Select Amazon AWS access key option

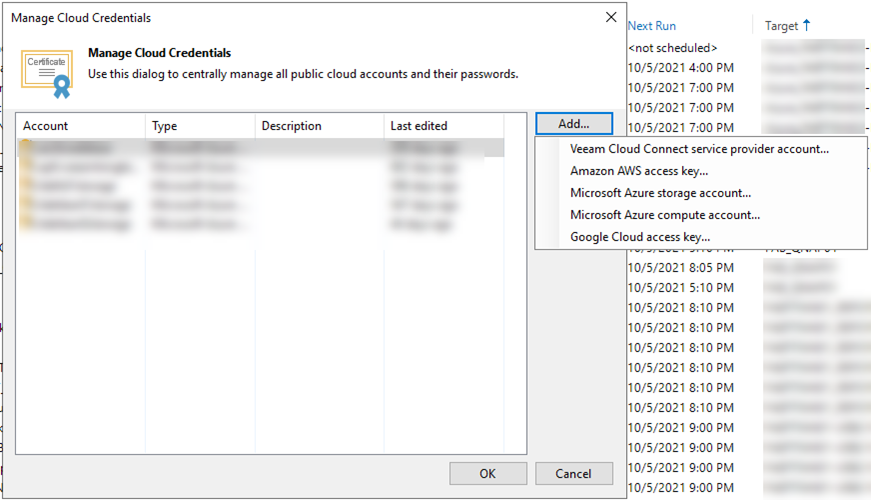coord(639,171)
